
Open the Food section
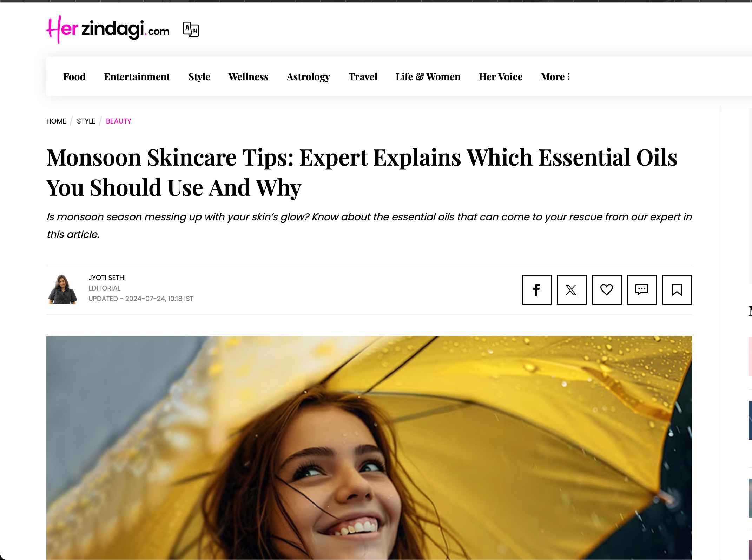[x=74, y=77]
